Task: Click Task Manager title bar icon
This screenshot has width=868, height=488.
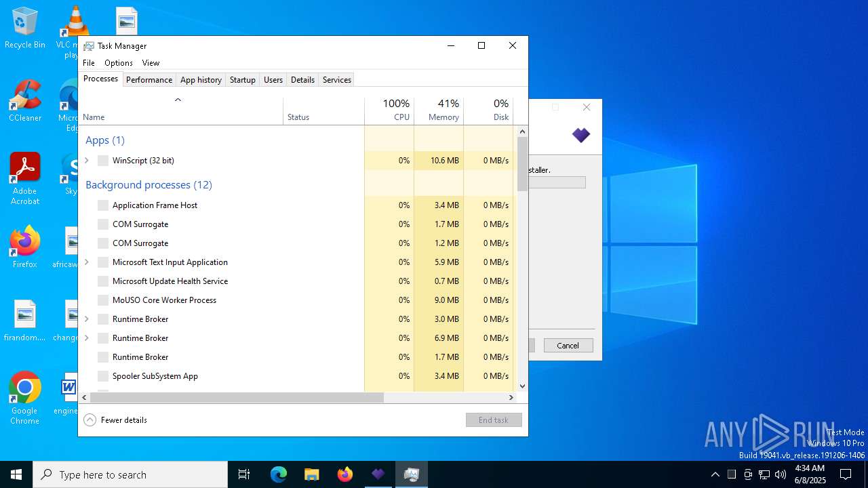Action: 89,46
